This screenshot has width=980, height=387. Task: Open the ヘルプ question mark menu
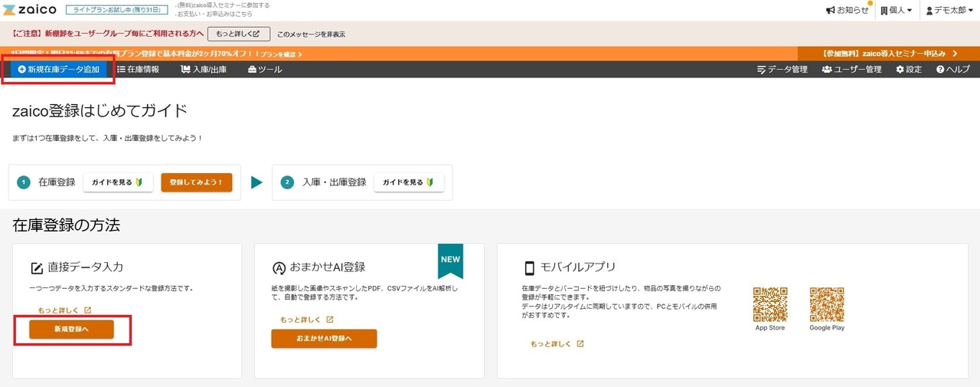pos(953,69)
